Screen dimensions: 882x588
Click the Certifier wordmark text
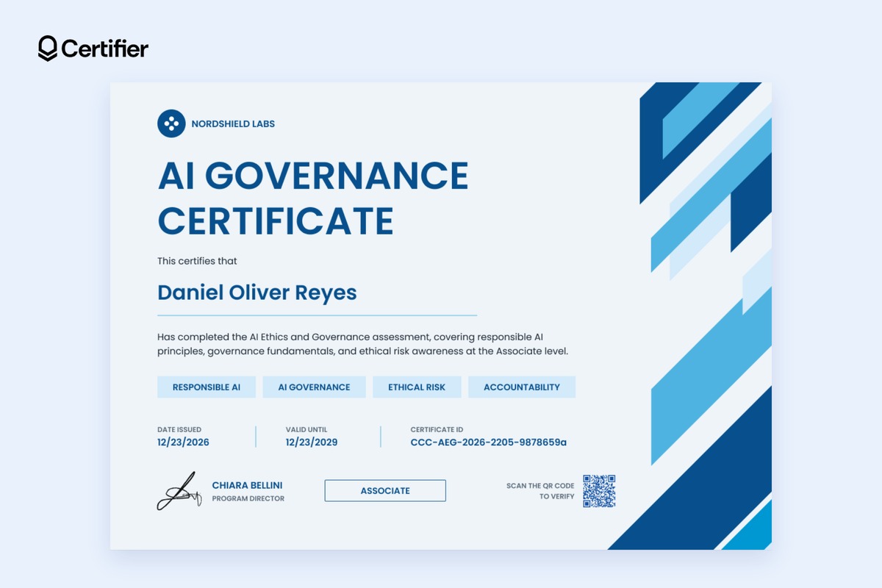click(x=105, y=49)
